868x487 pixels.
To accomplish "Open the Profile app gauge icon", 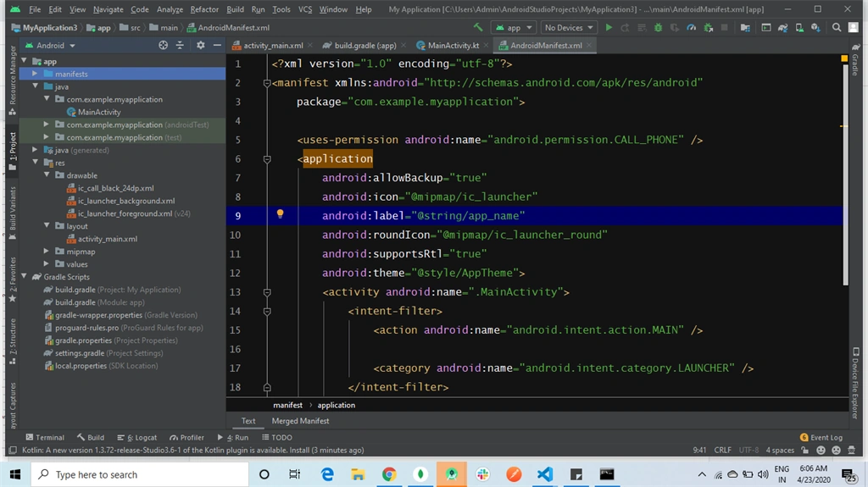I will [691, 27].
